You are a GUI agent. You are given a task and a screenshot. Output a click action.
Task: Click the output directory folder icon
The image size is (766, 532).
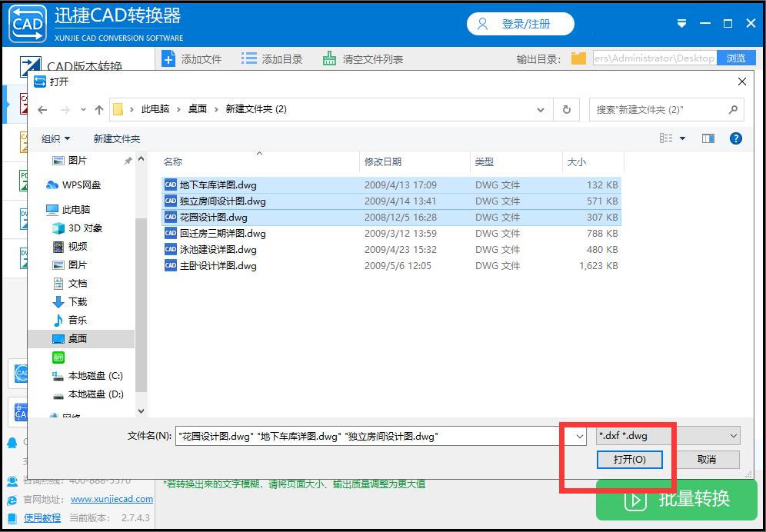point(578,58)
